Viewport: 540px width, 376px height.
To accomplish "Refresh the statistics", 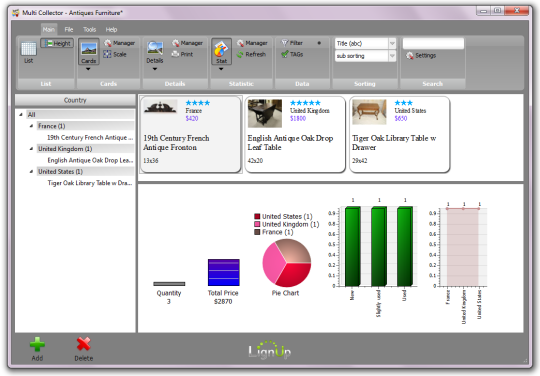I will 251,54.
